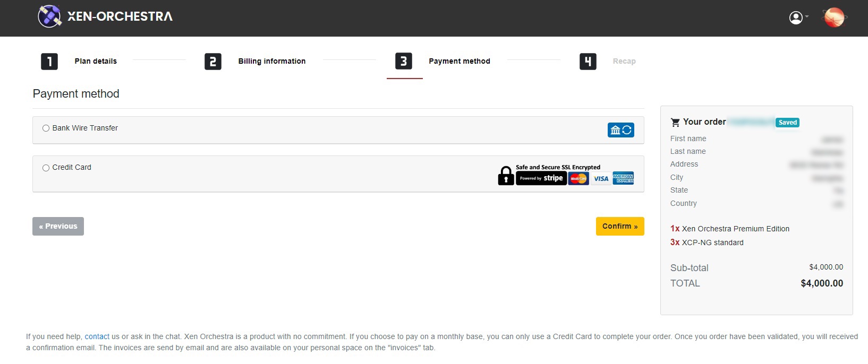Select the Payment method step label

click(459, 61)
